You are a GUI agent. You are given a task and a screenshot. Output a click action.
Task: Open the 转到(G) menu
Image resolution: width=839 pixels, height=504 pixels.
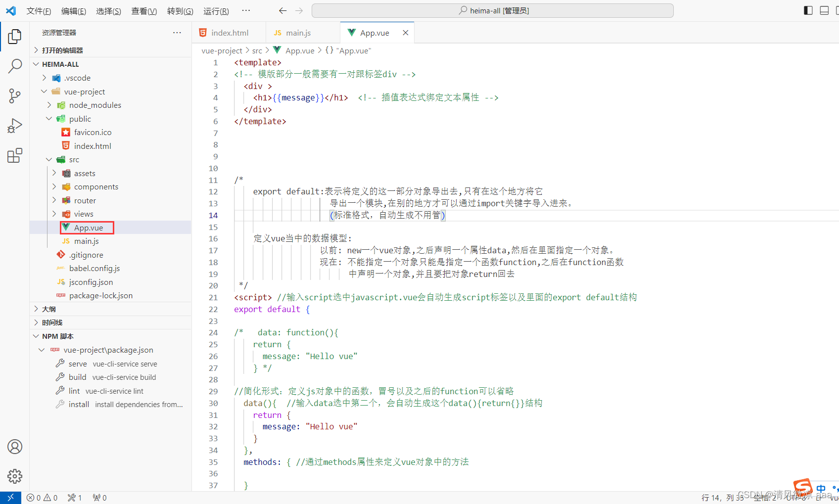coord(180,11)
